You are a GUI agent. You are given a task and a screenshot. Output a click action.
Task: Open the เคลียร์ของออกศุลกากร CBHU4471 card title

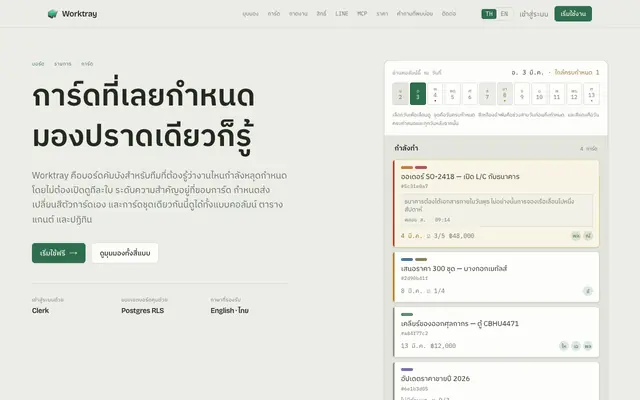(x=460, y=324)
